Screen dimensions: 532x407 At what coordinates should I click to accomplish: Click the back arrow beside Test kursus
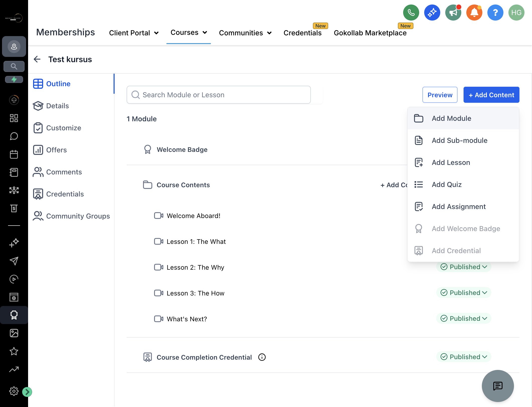37,59
